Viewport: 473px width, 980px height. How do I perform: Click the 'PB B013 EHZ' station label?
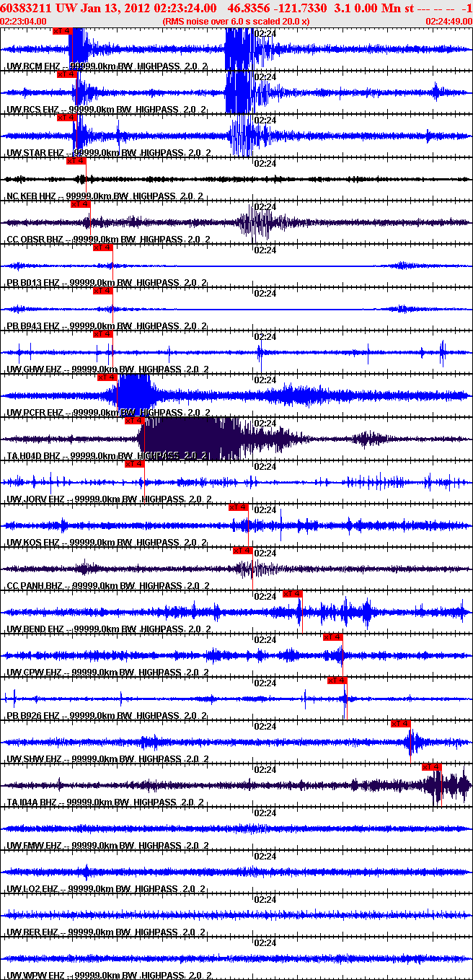coord(34,283)
